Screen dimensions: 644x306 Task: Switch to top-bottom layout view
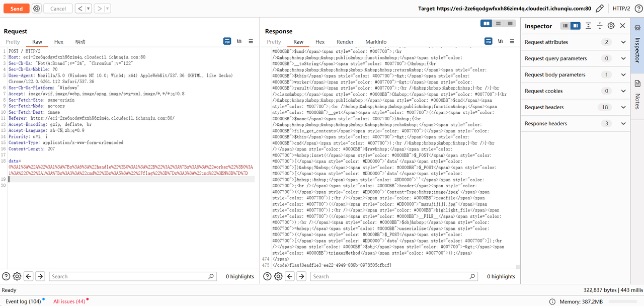click(x=498, y=24)
